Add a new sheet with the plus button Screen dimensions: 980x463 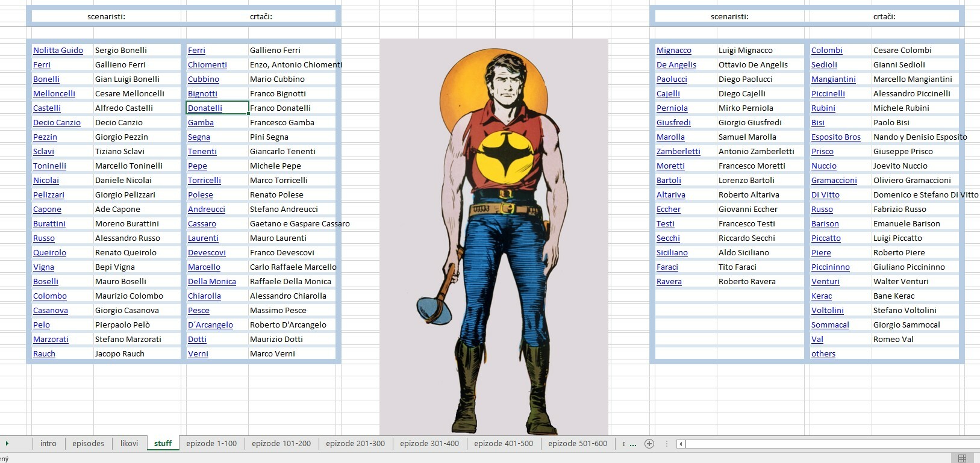pyautogui.click(x=649, y=444)
